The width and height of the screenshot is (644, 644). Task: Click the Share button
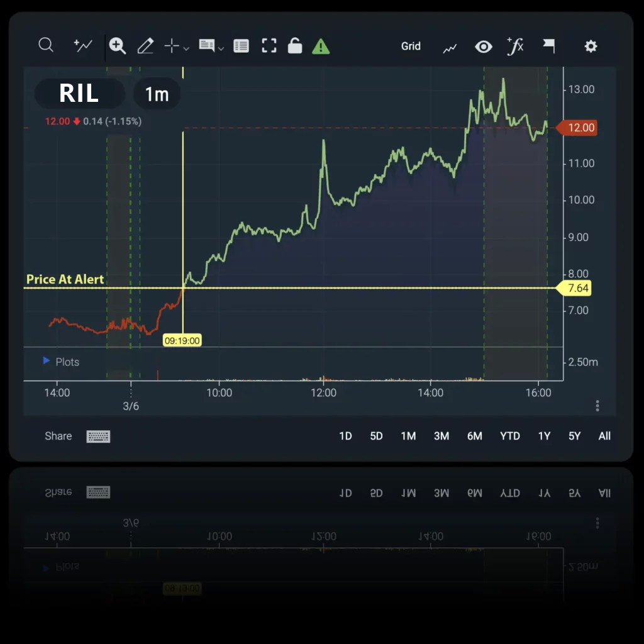click(58, 436)
